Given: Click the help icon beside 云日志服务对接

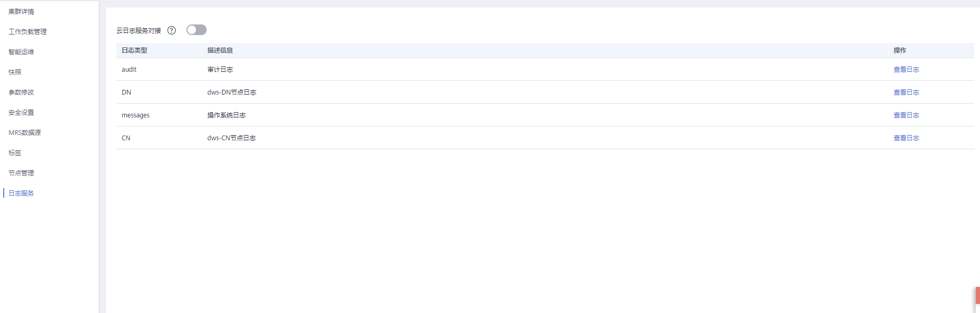Looking at the screenshot, I should (x=172, y=30).
